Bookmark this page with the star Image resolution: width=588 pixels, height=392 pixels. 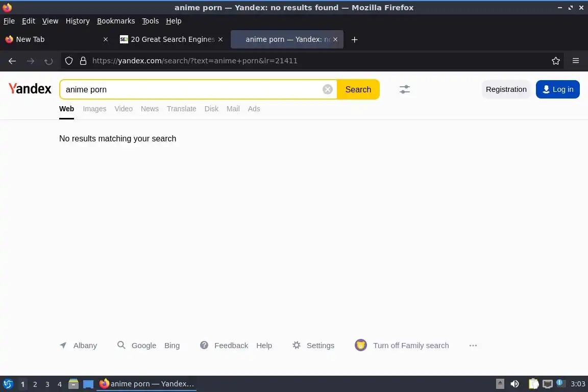(x=556, y=61)
